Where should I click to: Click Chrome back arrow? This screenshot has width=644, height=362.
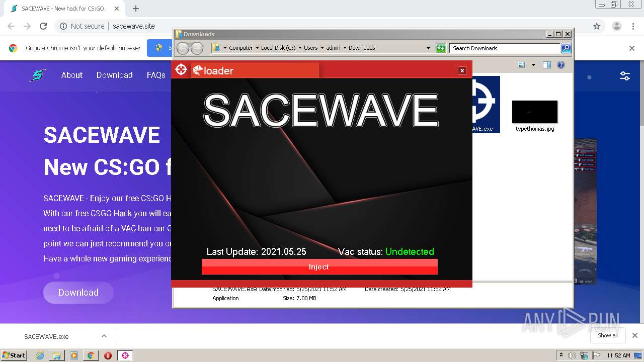[11, 26]
